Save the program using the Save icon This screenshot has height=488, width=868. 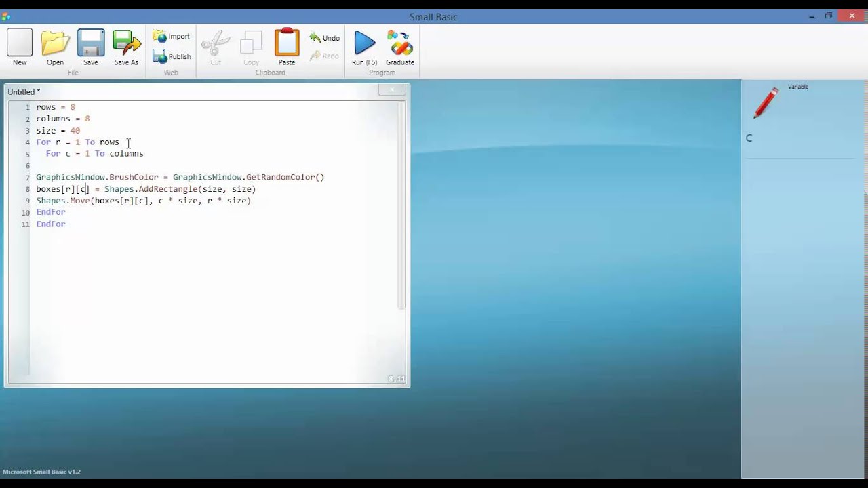pos(91,47)
